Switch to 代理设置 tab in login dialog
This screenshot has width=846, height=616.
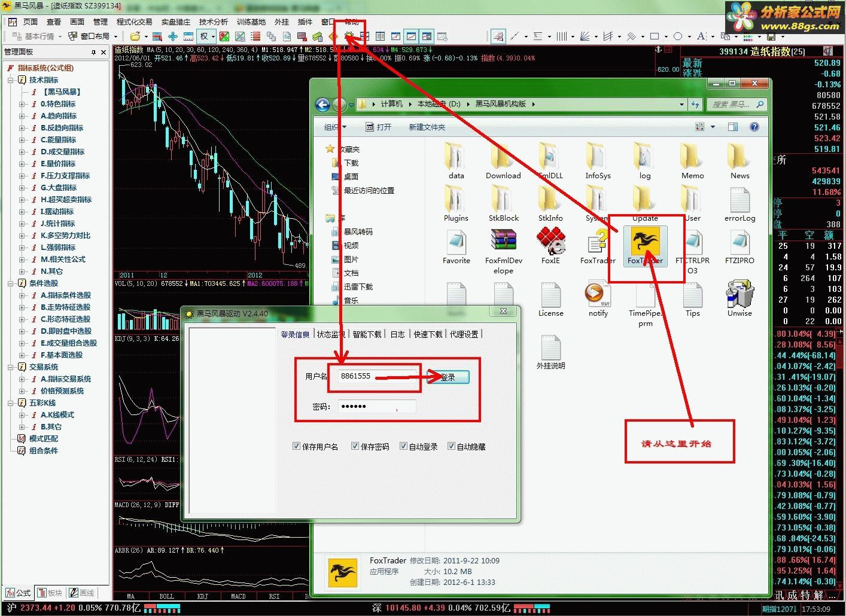coord(464,334)
